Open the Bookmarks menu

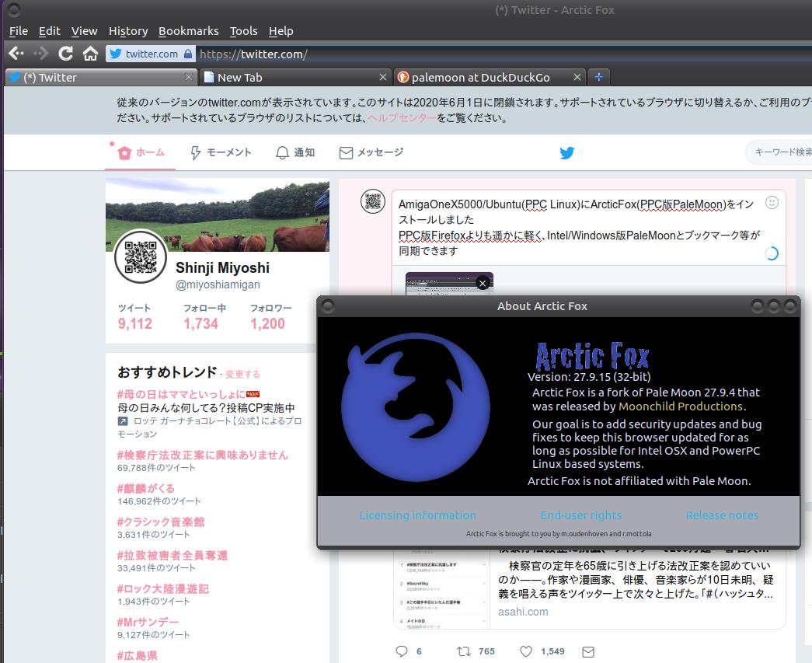point(189,31)
